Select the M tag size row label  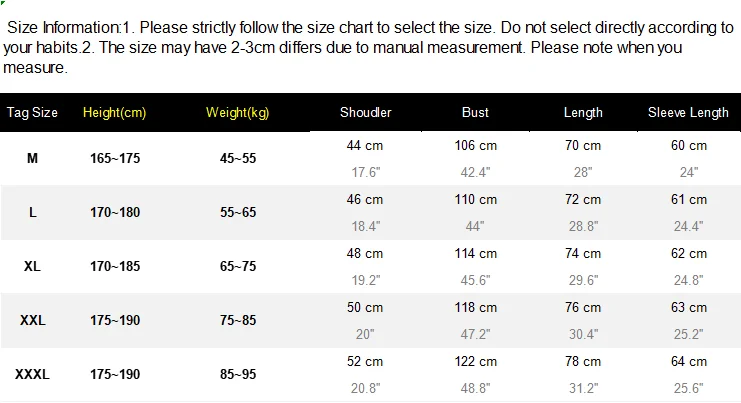[x=32, y=158]
